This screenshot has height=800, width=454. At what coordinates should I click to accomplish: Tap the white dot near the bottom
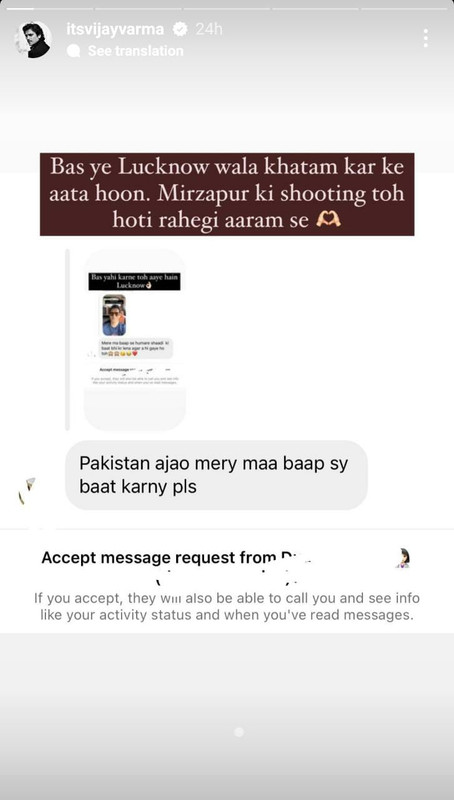(239, 732)
